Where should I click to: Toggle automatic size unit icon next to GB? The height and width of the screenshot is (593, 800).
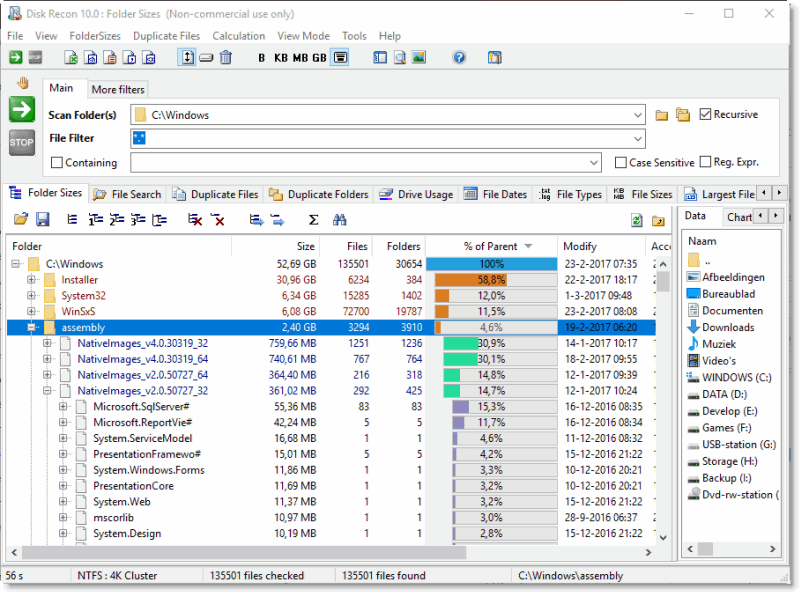click(x=340, y=58)
